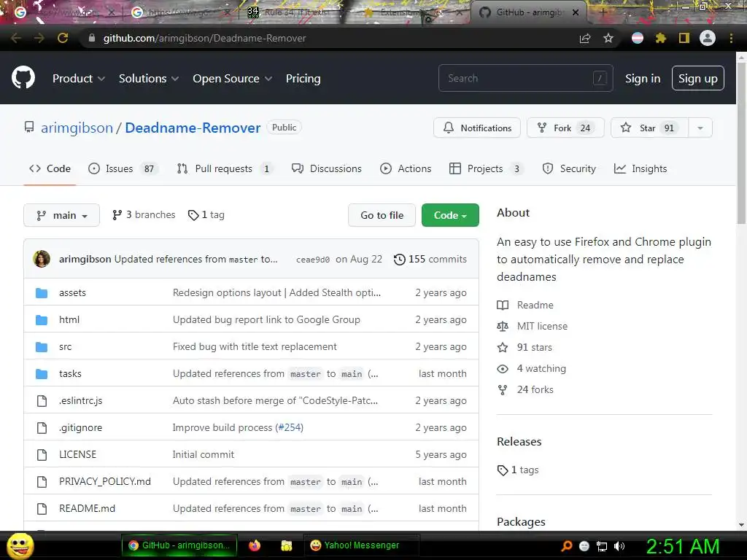Click the README.md file icon
Viewport: 747px width, 560px height.
click(x=42, y=508)
